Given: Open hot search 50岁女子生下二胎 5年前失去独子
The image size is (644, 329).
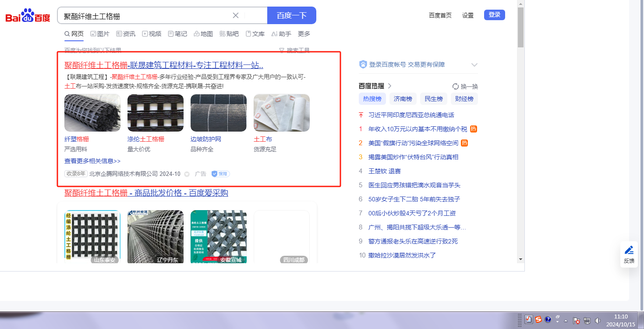Looking at the screenshot, I should 414,199.
